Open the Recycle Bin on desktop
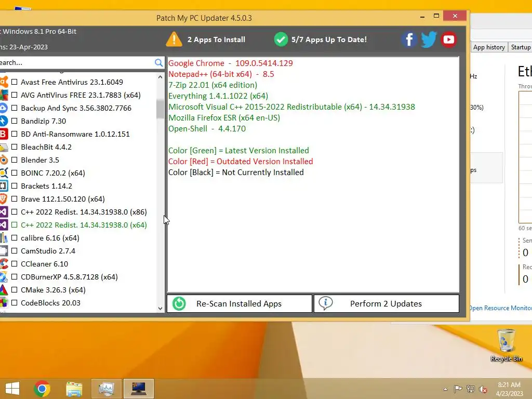 pos(506,345)
